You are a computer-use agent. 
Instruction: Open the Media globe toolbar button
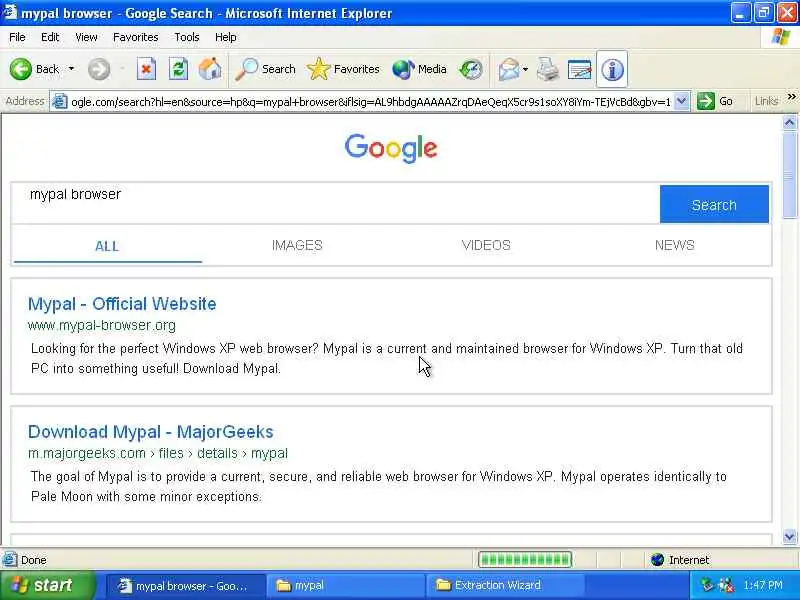(419, 69)
